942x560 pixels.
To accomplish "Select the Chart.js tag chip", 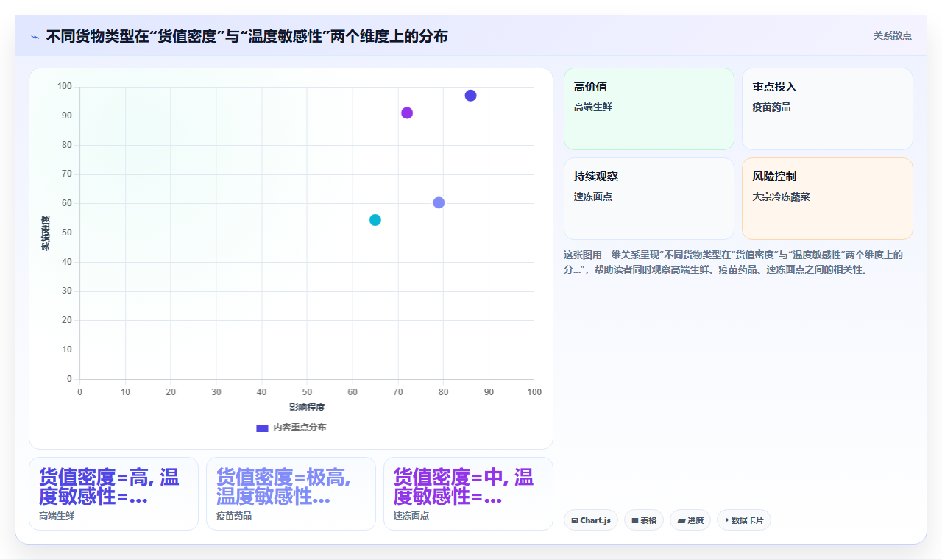I will point(591,520).
